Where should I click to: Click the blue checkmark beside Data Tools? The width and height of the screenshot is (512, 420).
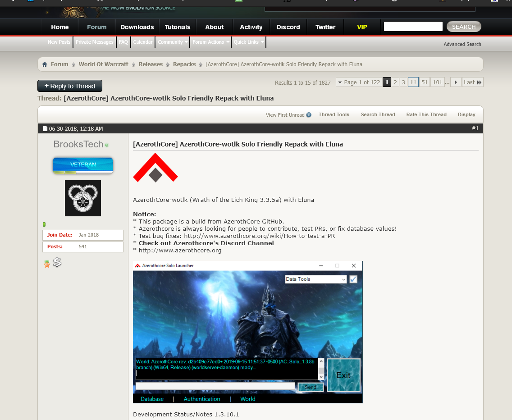tap(353, 279)
